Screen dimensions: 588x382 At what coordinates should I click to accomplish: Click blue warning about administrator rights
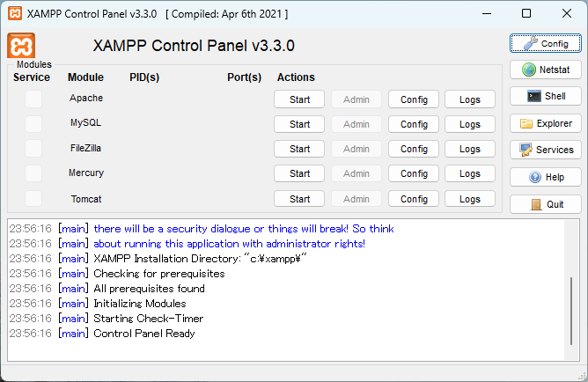pos(229,243)
